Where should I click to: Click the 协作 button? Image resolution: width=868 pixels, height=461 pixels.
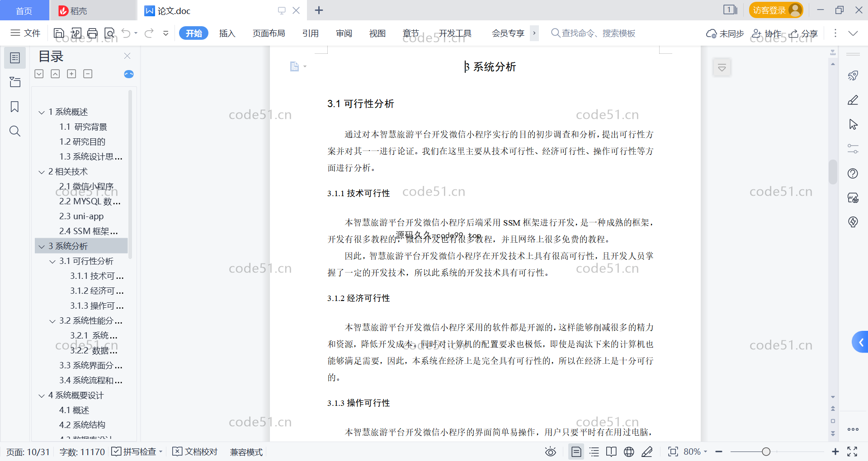766,33
